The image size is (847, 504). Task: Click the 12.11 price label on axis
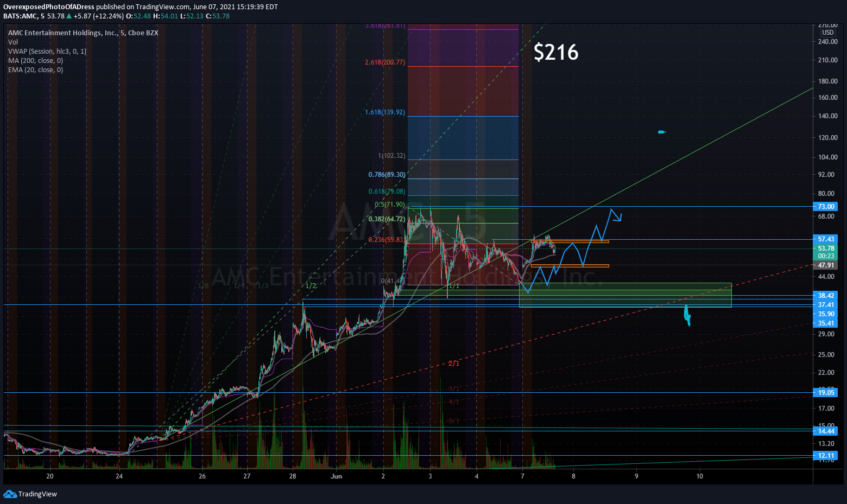[826, 456]
